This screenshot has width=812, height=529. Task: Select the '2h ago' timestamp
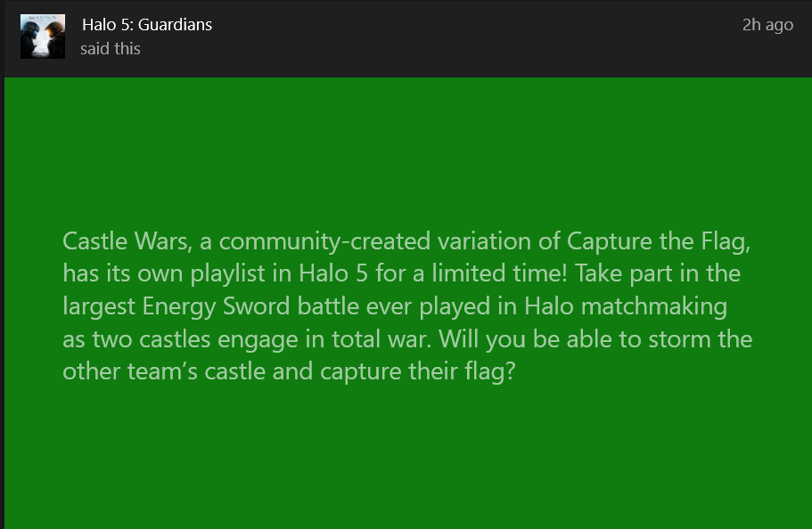pyautogui.click(x=767, y=24)
